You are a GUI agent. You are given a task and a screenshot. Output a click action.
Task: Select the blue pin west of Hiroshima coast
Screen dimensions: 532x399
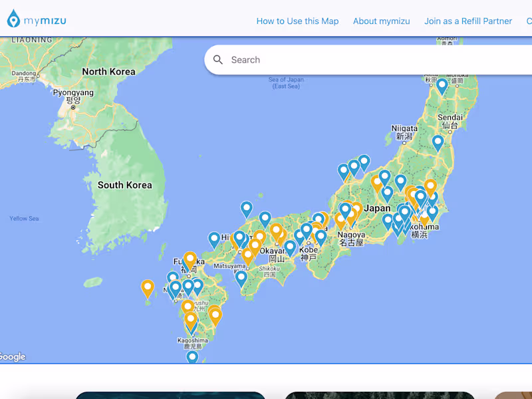click(214, 241)
